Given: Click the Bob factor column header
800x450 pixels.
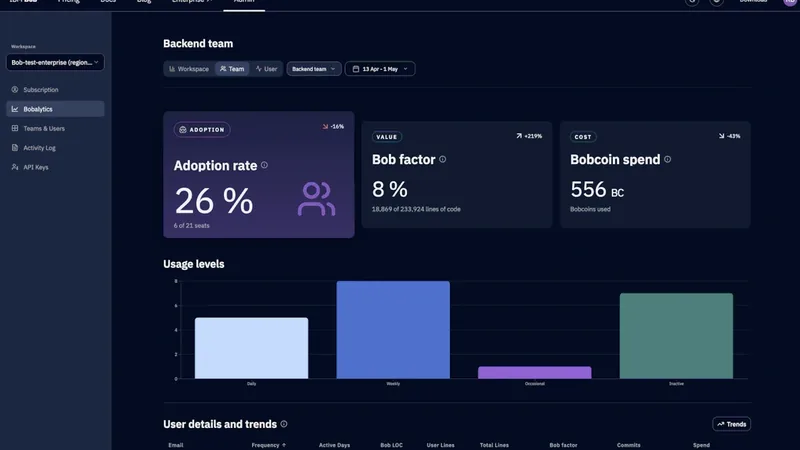Looking at the screenshot, I should 563,445.
